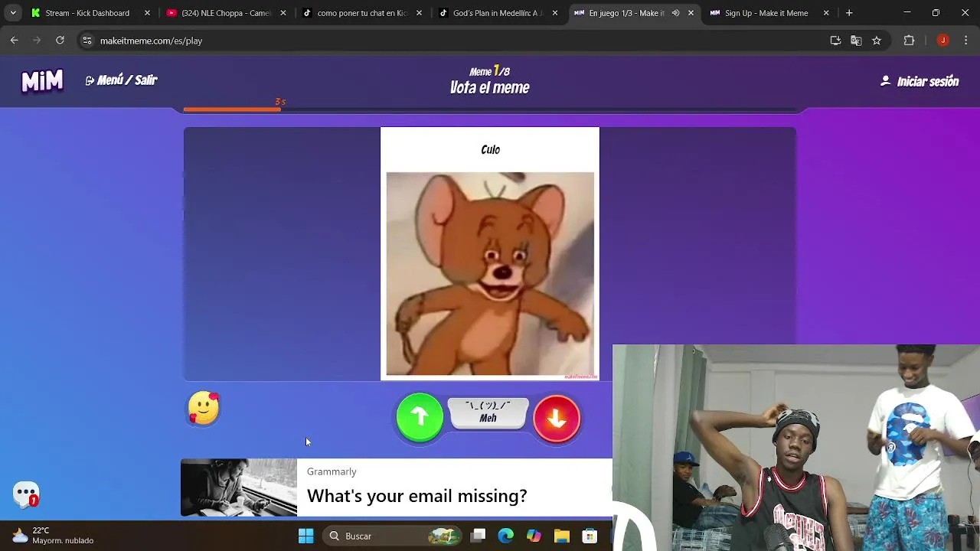This screenshot has width=980, height=551.
Task: Open File Explorer from the taskbar
Action: point(561,536)
